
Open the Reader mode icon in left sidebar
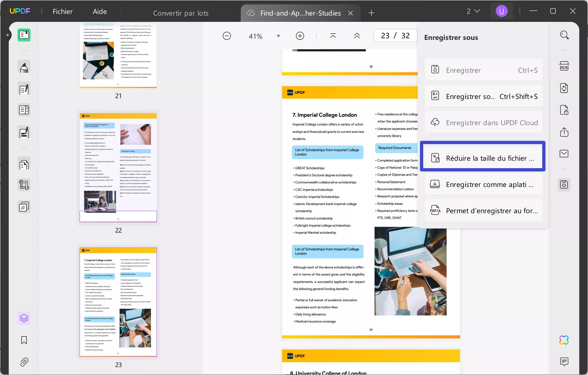(24, 35)
